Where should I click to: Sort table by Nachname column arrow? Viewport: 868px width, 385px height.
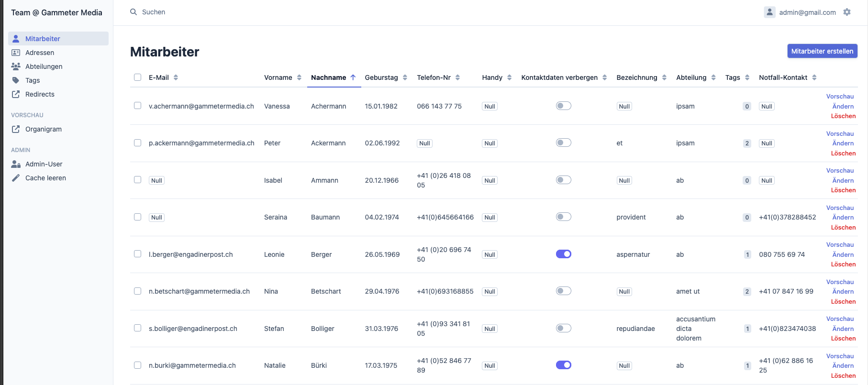(353, 77)
